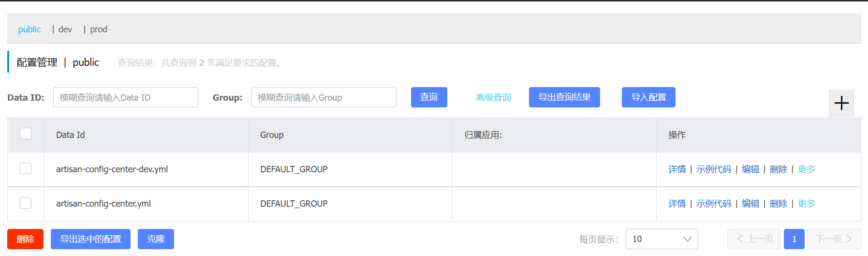Click the 配置管理 page title
The width and height of the screenshot is (868, 256).
point(37,62)
